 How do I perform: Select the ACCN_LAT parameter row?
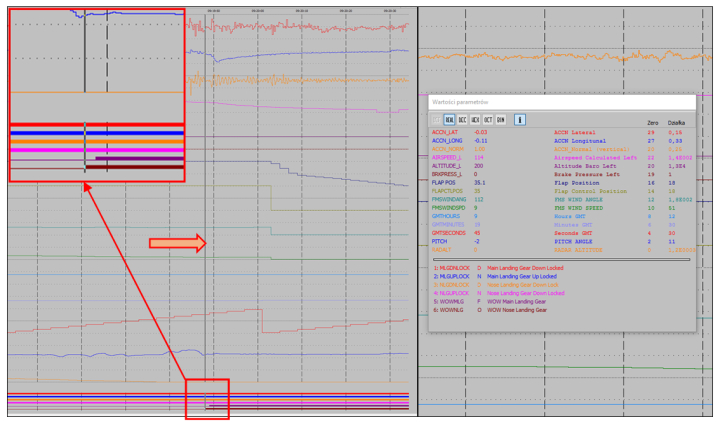coord(561,132)
